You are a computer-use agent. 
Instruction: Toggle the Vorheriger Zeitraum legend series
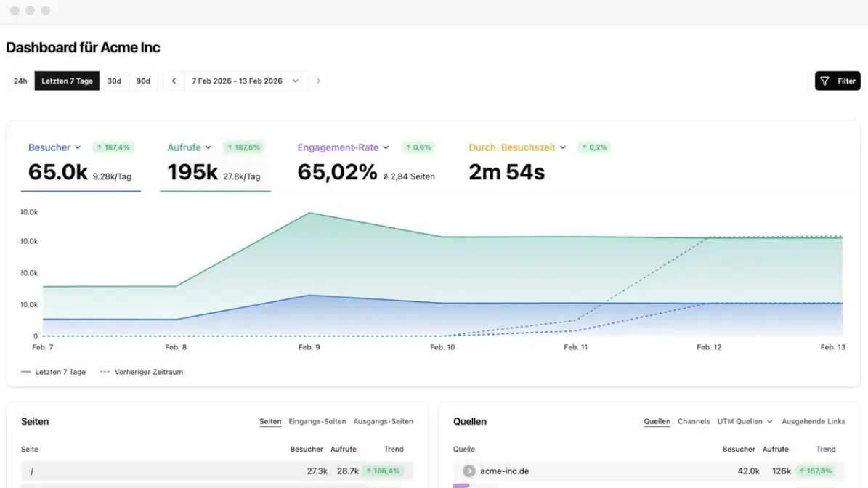(142, 372)
